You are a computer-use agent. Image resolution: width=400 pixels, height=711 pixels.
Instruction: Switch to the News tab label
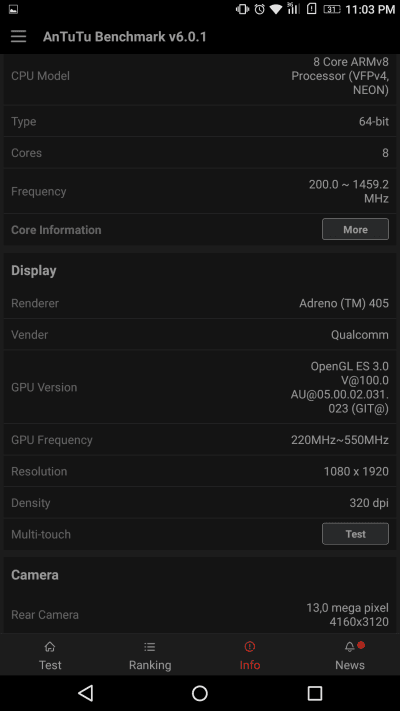click(x=350, y=665)
